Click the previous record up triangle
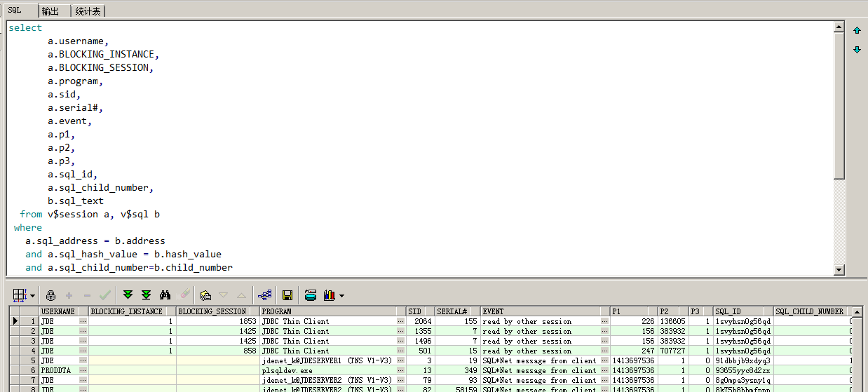Screen dimensions: 868x392 (x=241, y=295)
